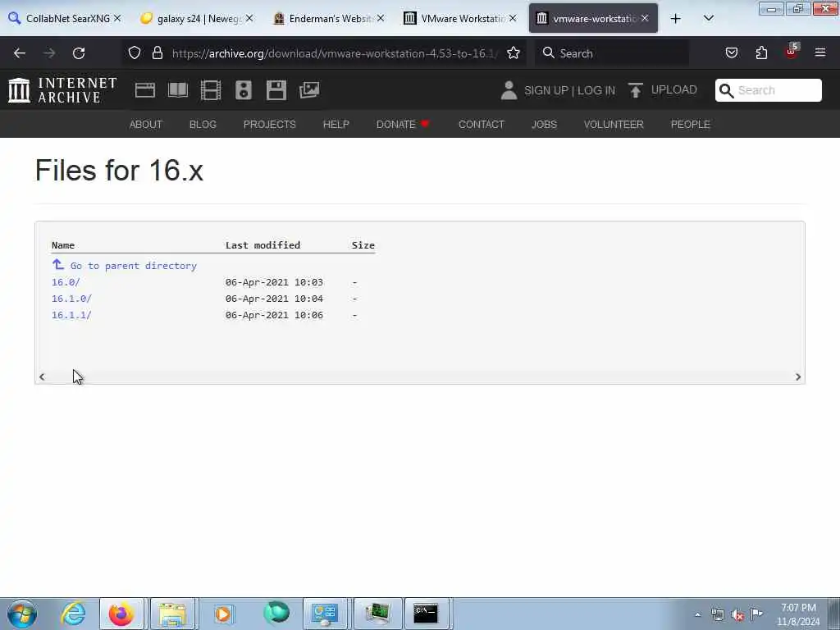Open the VOLUNTEER menu link

tap(614, 125)
